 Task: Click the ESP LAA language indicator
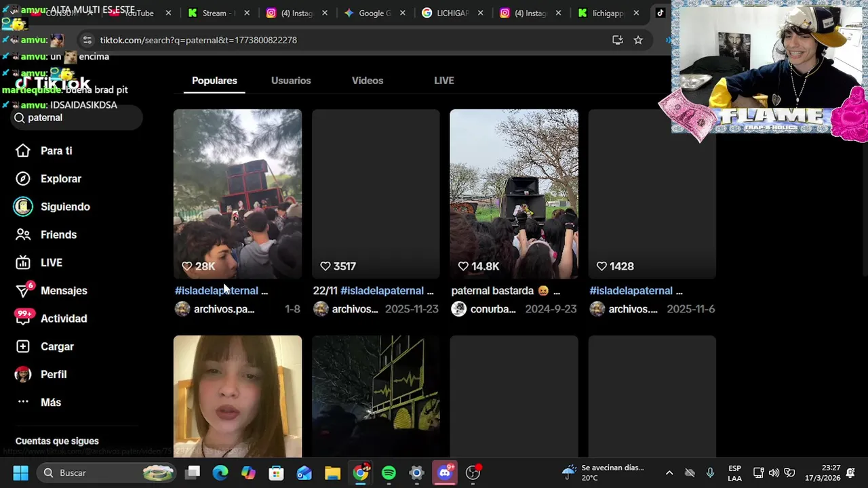tap(734, 472)
